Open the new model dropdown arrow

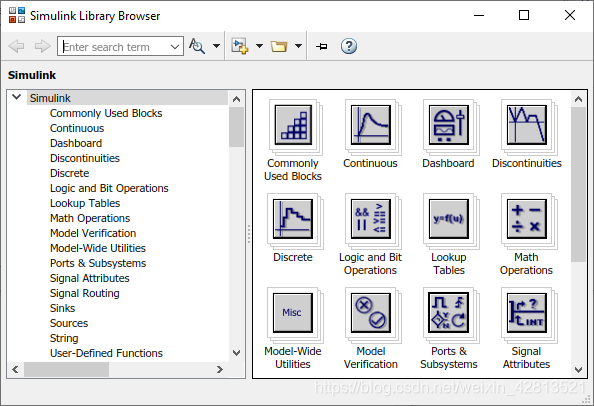pyautogui.click(x=259, y=46)
